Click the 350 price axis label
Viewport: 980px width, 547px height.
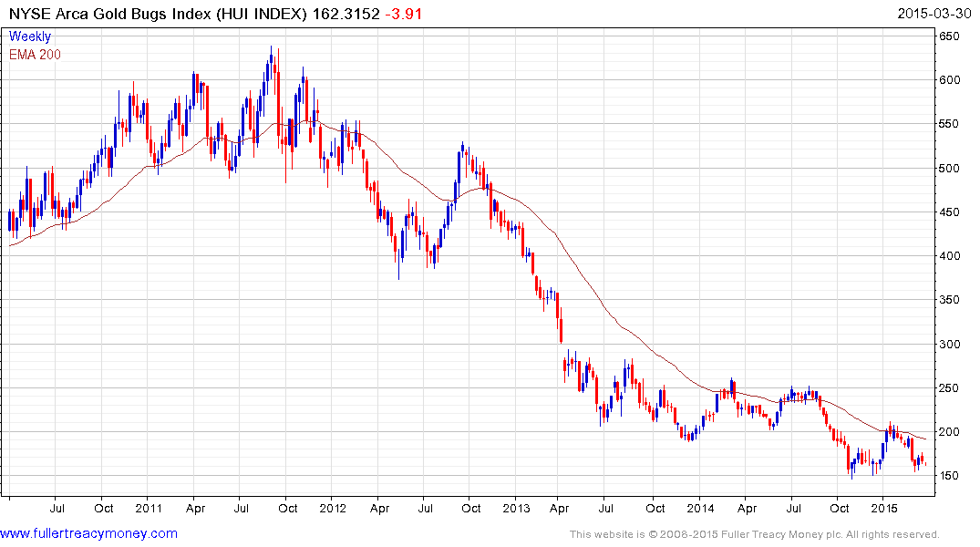pos(949,299)
